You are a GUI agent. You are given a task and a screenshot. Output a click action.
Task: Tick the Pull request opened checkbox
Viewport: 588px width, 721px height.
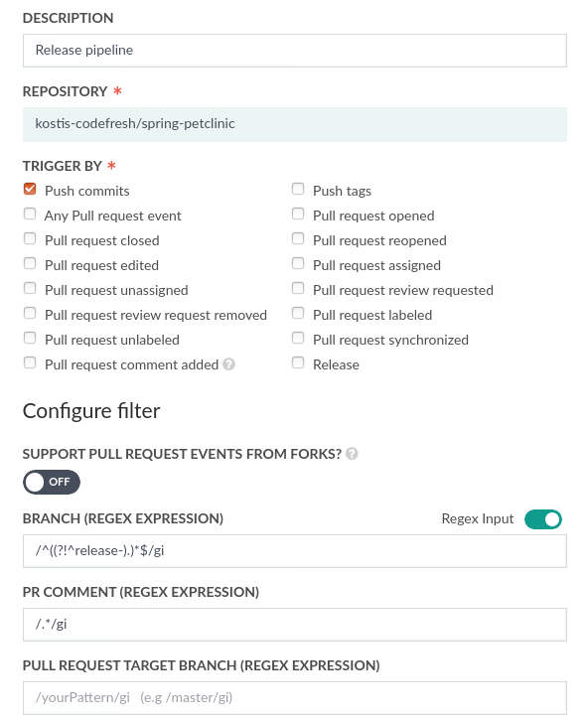pos(298,214)
